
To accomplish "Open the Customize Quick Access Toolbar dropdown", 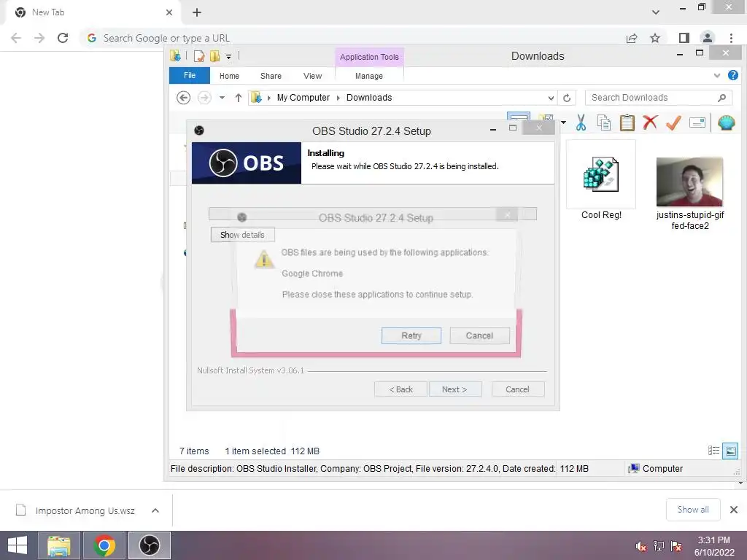I will click(x=228, y=57).
